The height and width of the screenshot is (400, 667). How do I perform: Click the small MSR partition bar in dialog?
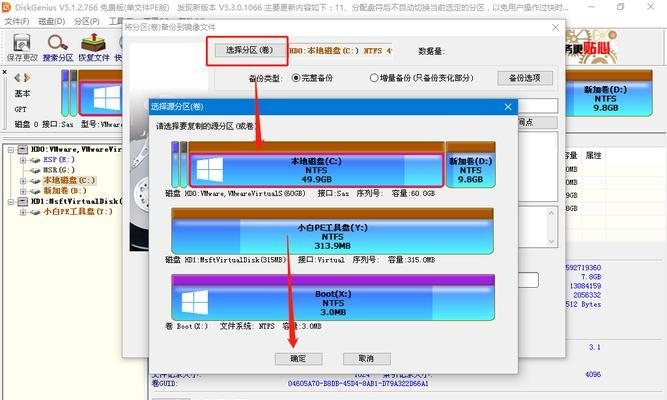click(183, 165)
